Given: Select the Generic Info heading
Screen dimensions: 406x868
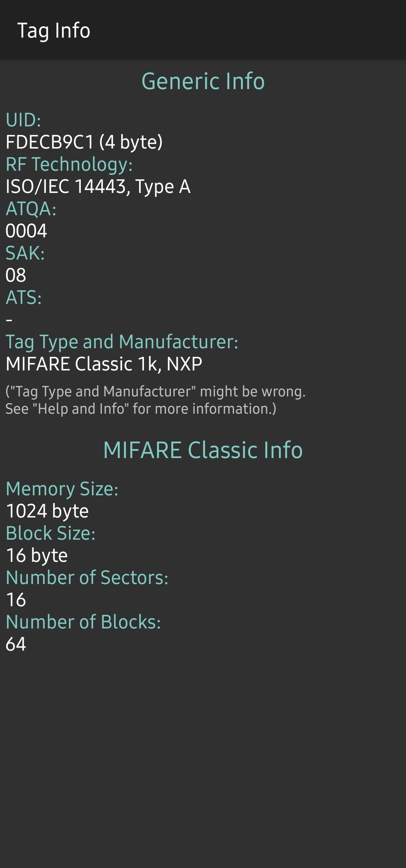Looking at the screenshot, I should 203,81.
